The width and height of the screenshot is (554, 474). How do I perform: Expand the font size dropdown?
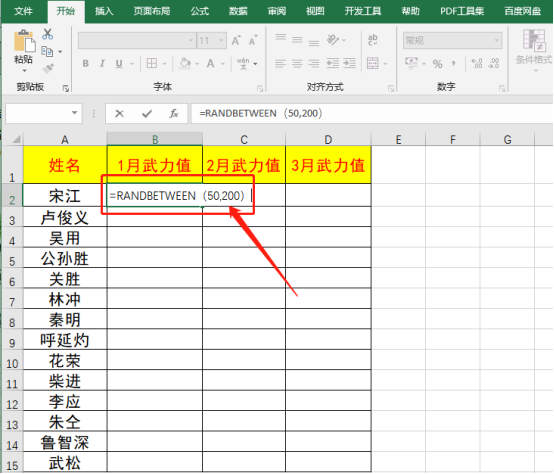click(222, 41)
